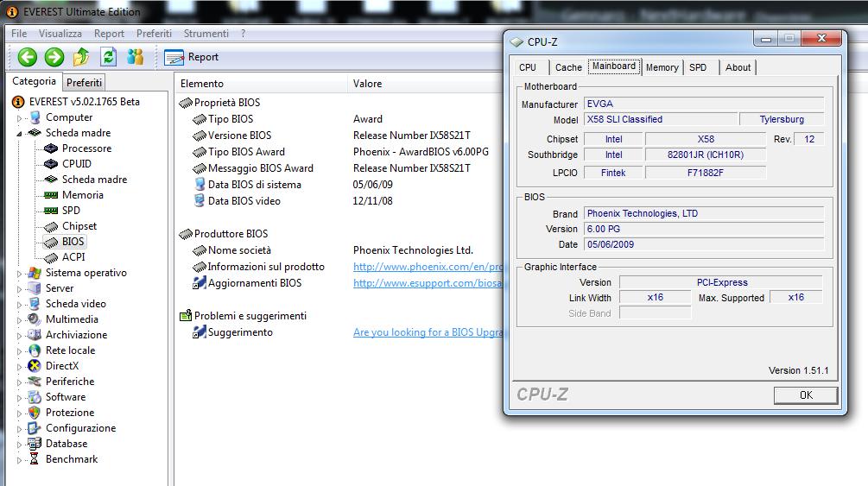The width and height of the screenshot is (868, 486).
Task: Select the CPUID chip icon in tree
Action: click(x=51, y=164)
